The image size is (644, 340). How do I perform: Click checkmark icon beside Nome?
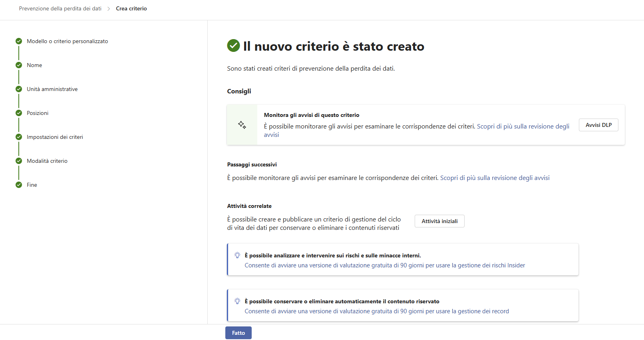[x=19, y=65]
